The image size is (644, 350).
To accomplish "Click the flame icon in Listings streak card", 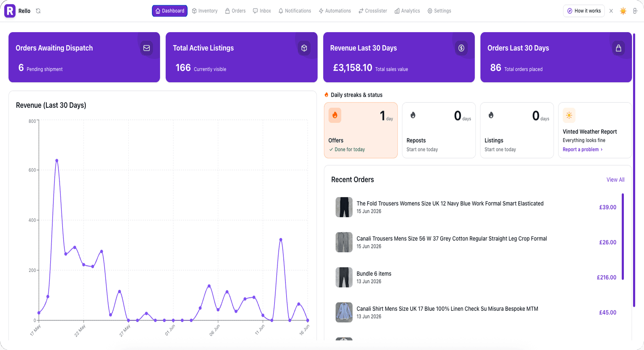I will [x=491, y=115].
